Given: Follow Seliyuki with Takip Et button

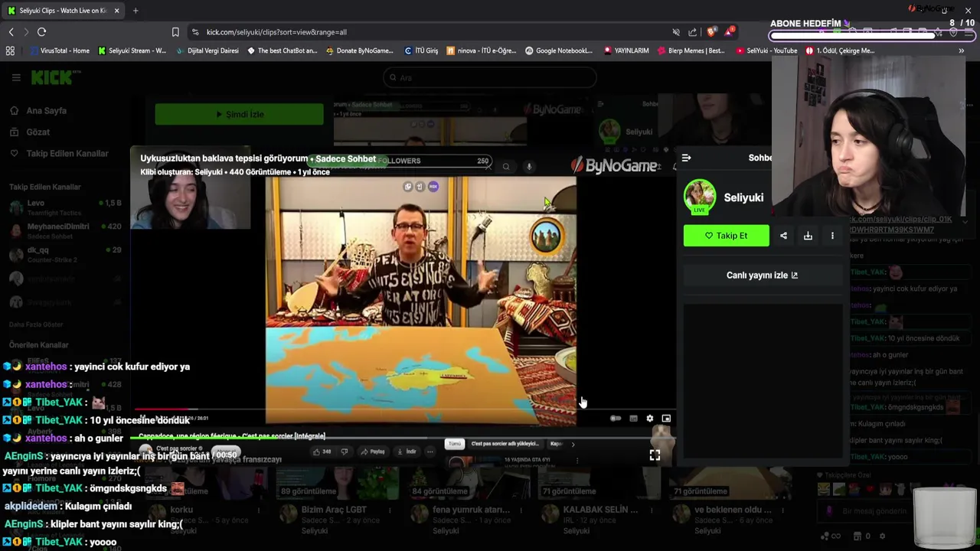Looking at the screenshot, I should [726, 236].
